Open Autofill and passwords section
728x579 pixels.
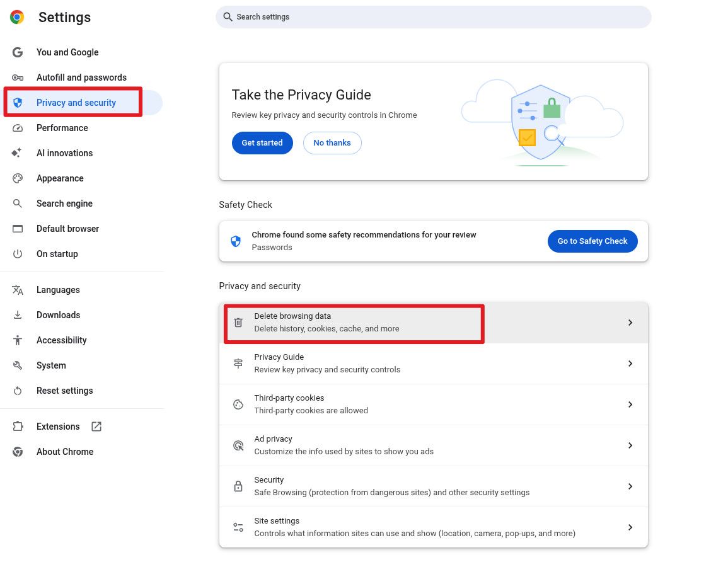[81, 77]
